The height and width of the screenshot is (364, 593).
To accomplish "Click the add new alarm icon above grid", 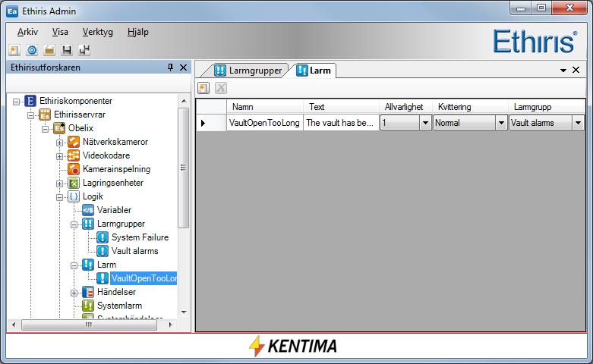I will click(x=203, y=89).
